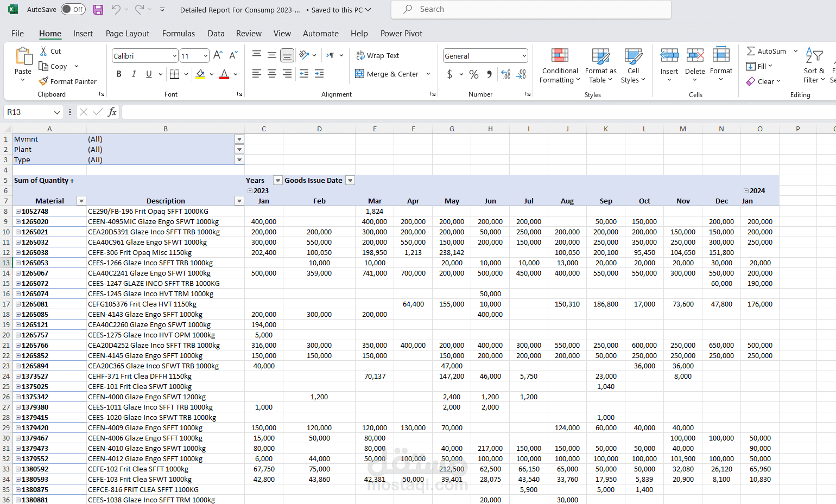Toggle Middle Align vertical alignment
This screenshot has width=836, height=504.
272,55
